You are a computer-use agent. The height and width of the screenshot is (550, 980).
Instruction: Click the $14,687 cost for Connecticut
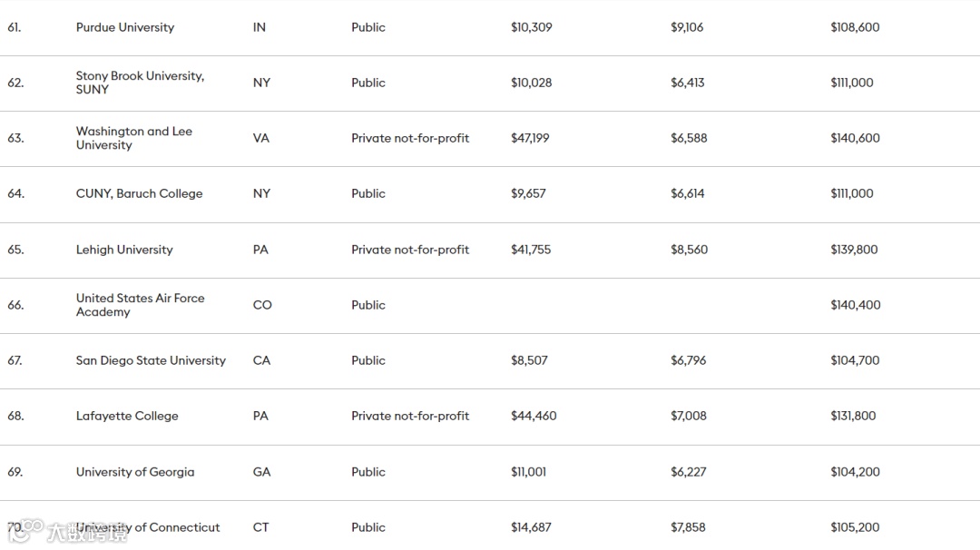click(x=531, y=527)
